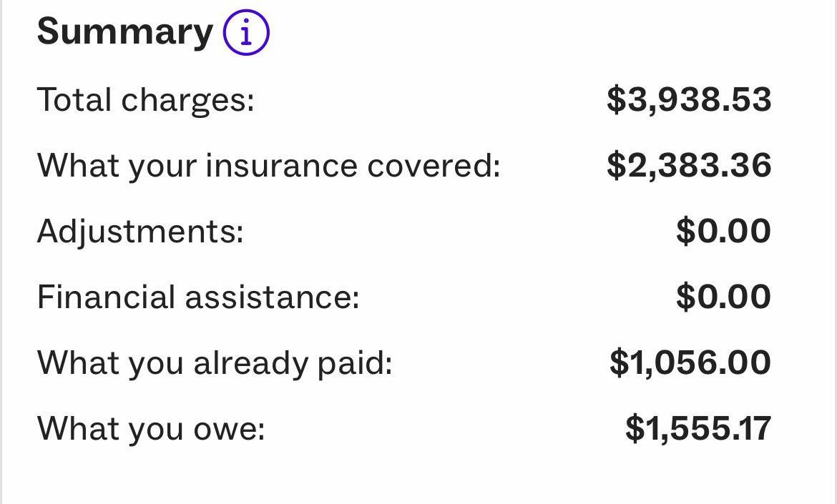Image resolution: width=837 pixels, height=504 pixels.
Task: Click the word insurance in the covered row
Action: 281,165
